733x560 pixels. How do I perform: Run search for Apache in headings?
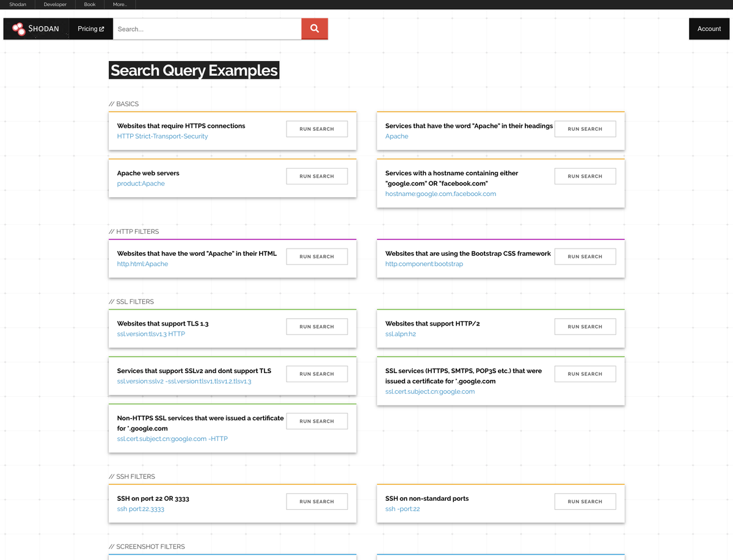pyautogui.click(x=585, y=129)
